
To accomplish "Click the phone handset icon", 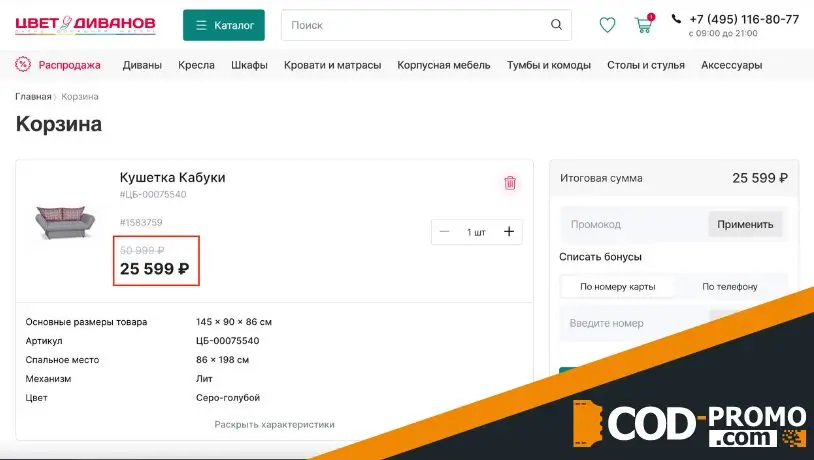I will click(x=676, y=19).
